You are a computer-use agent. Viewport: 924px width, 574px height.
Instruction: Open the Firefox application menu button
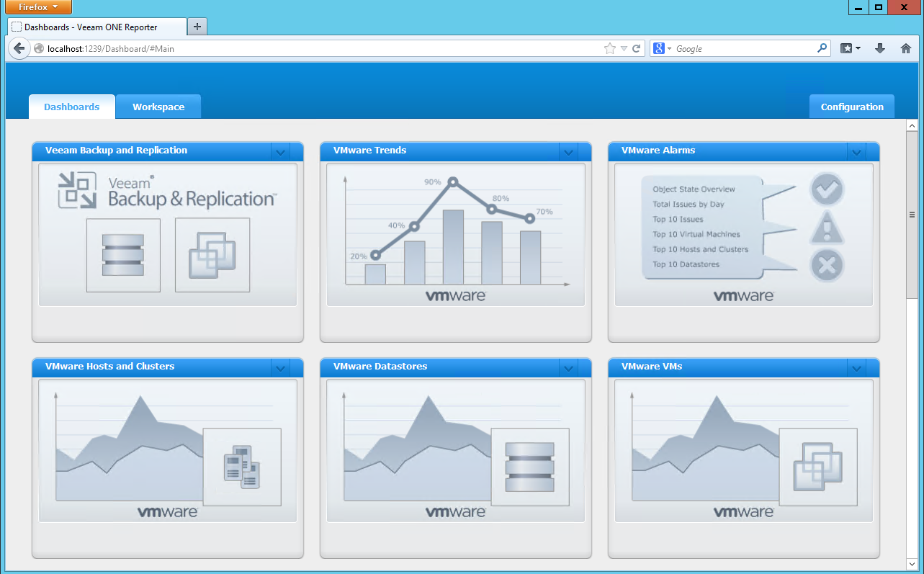[x=40, y=7]
